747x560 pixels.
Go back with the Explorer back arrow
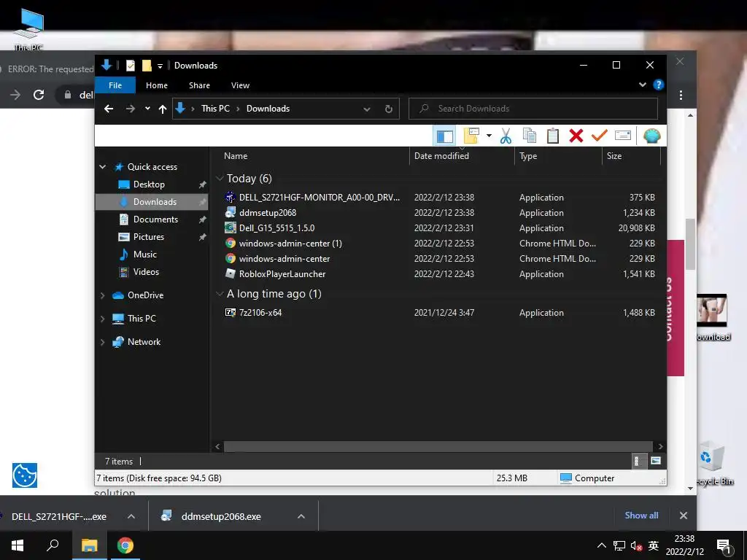[x=109, y=109]
